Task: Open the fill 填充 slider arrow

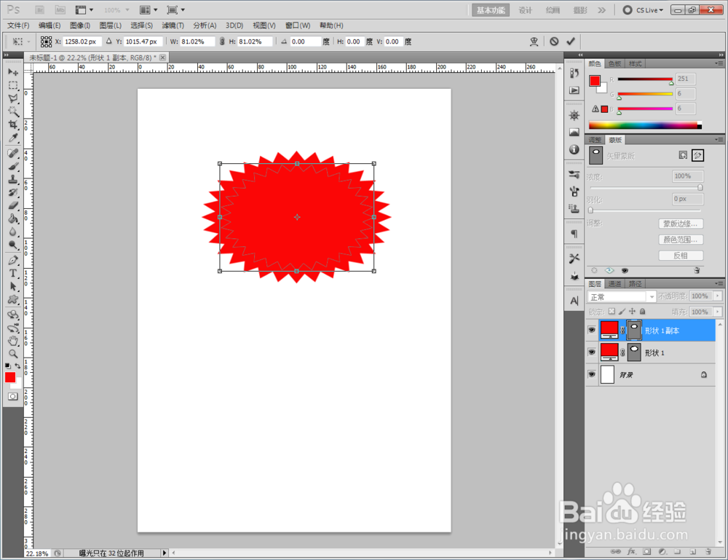Action: click(719, 312)
